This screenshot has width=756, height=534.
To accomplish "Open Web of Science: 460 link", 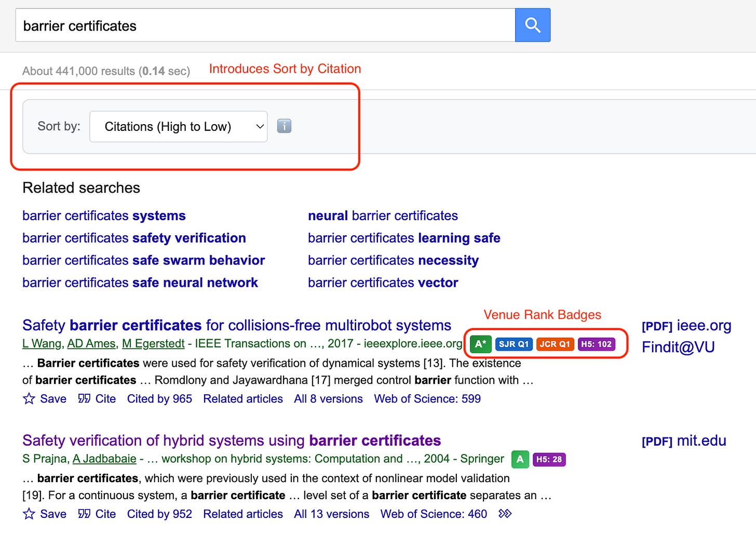I will click(434, 514).
